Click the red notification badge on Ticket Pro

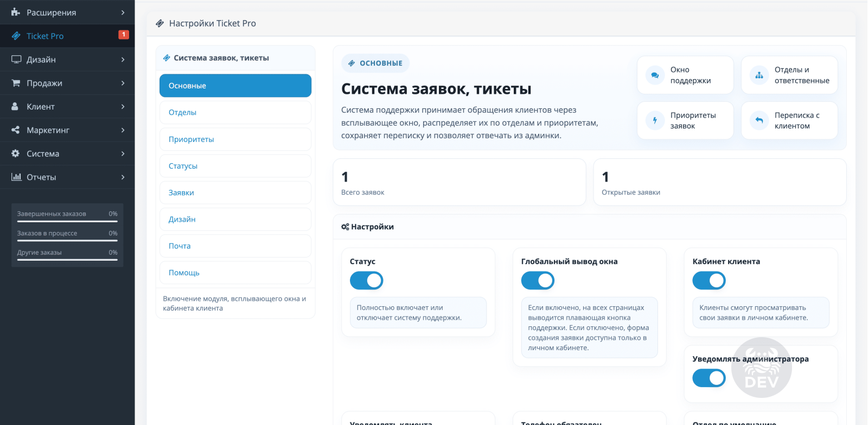pos(124,35)
